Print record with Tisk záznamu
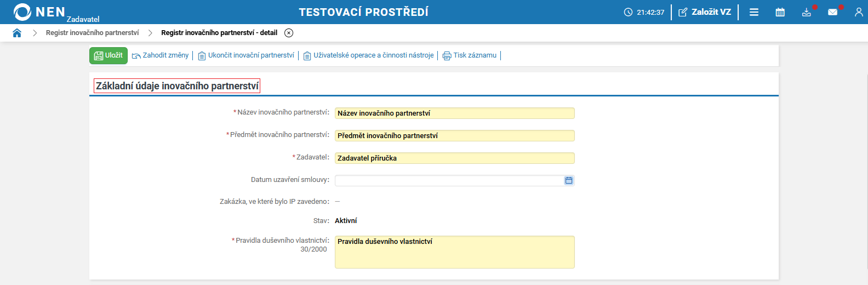Image resolution: width=868 pixels, height=285 pixels. click(470, 55)
